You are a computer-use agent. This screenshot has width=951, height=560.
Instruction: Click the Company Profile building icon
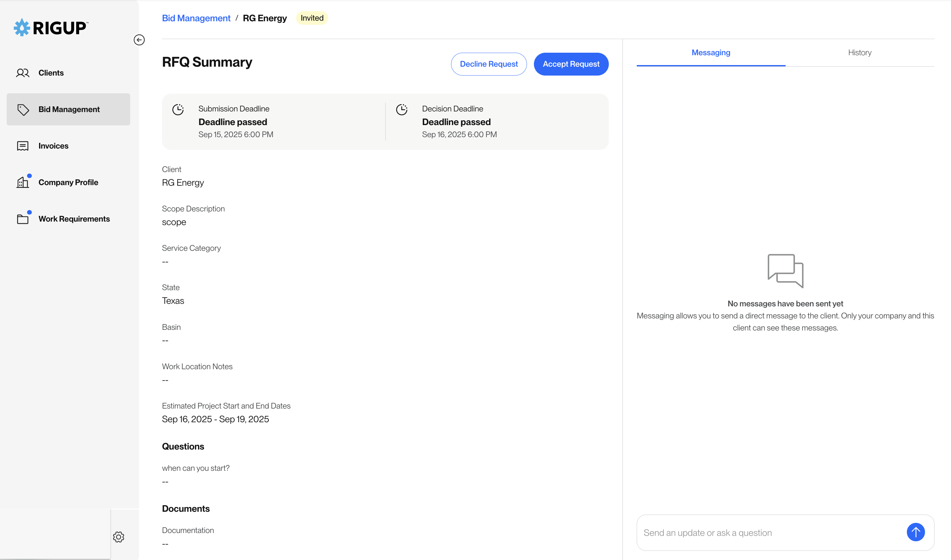[x=23, y=182]
